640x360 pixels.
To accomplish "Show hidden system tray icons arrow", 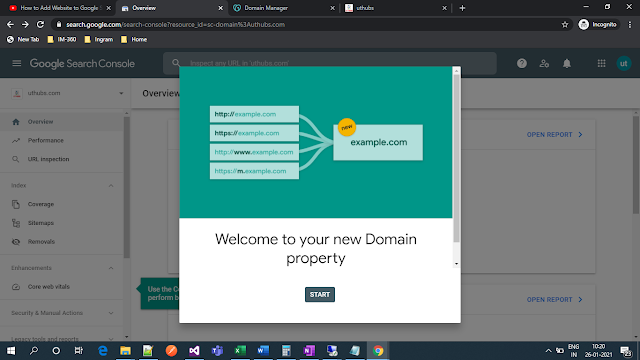I will click(x=548, y=351).
